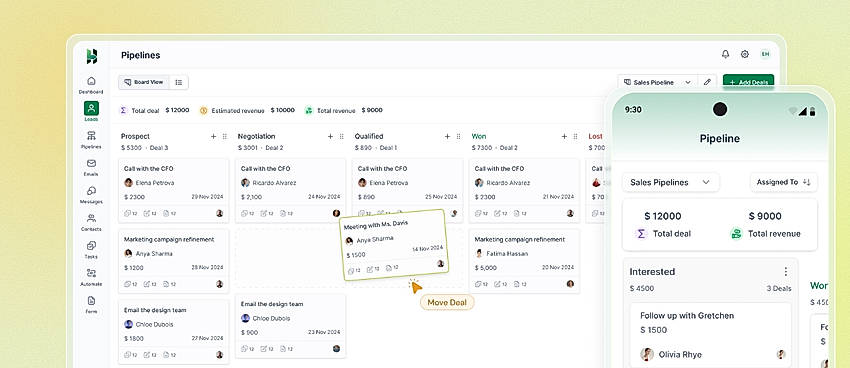Open Form in the sidebar
The width and height of the screenshot is (850, 368).
coord(91,305)
